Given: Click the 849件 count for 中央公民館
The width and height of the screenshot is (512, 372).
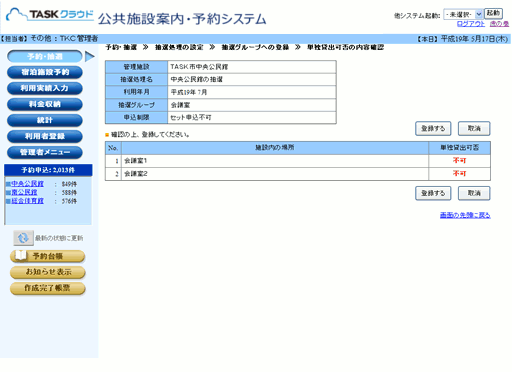Looking at the screenshot, I should (69, 184).
